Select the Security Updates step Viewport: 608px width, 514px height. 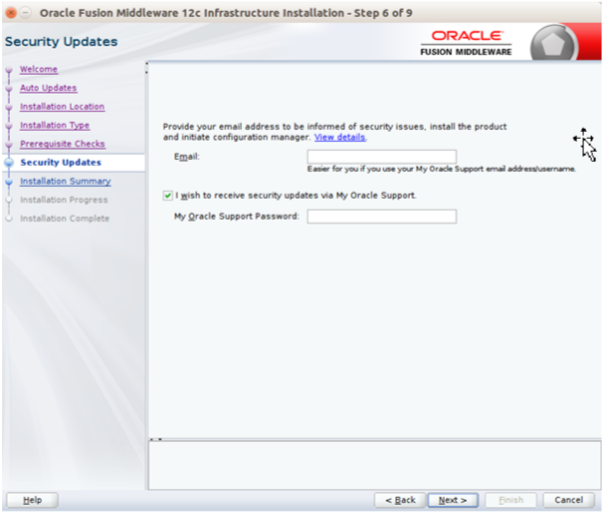[61, 162]
